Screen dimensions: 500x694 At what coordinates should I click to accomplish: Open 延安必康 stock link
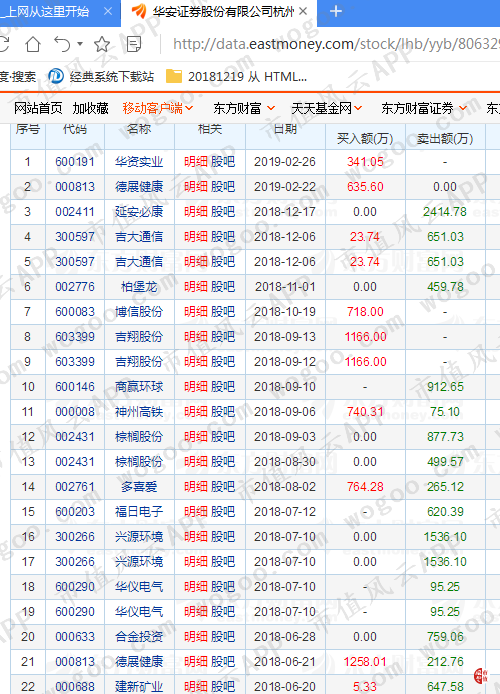139,212
